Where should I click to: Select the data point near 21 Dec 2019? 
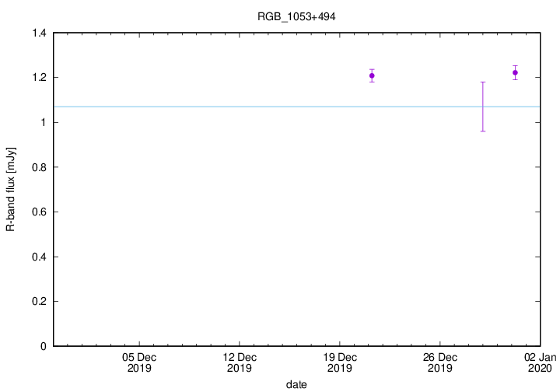(x=372, y=75)
